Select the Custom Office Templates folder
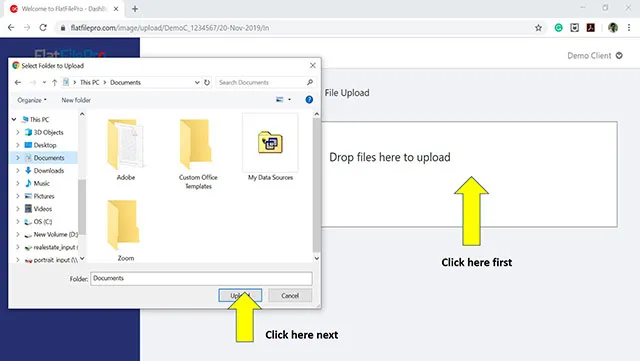The width and height of the screenshot is (640, 361). (198, 154)
